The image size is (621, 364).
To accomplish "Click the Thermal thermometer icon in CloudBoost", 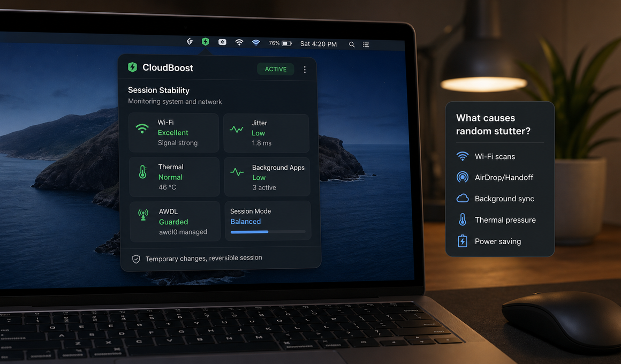I will (x=143, y=172).
